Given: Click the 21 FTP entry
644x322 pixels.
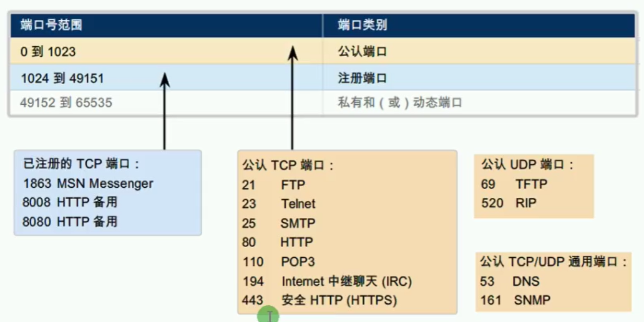Looking at the screenshot, I should (x=273, y=185).
